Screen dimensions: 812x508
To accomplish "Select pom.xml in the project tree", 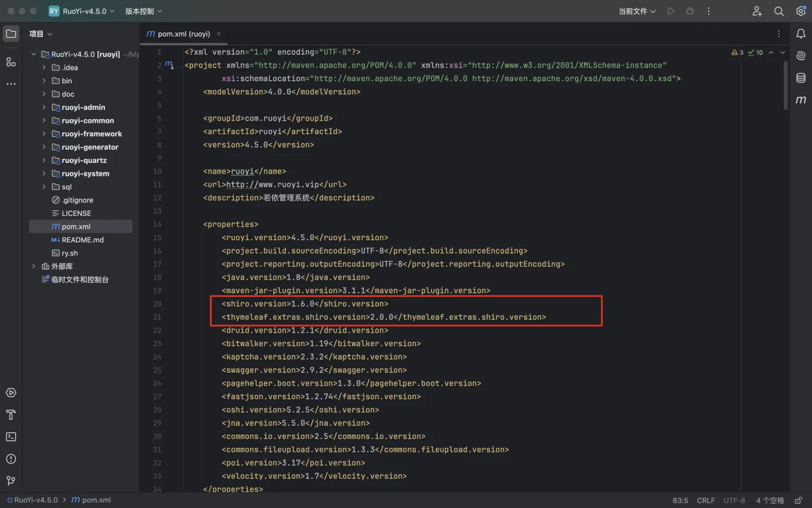I will click(81, 227).
